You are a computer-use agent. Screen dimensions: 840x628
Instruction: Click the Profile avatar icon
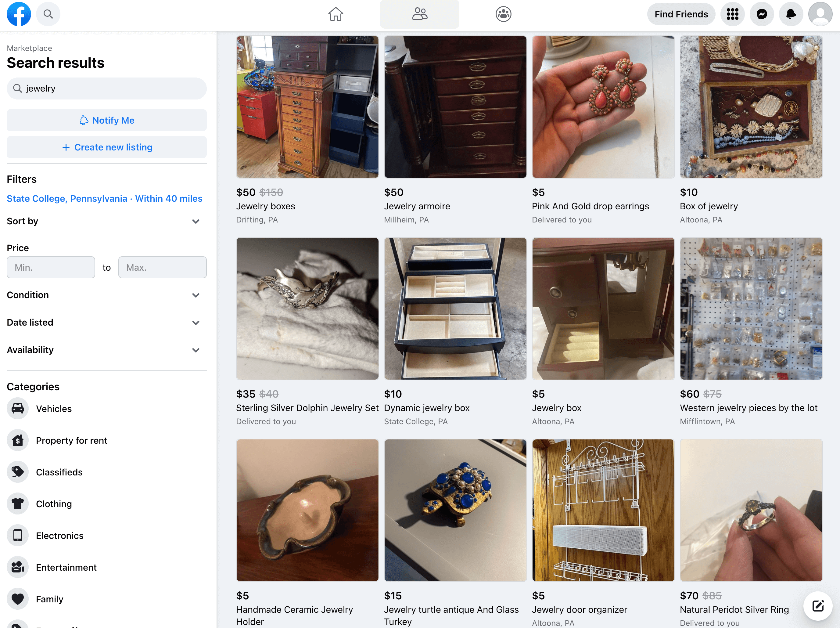(820, 14)
